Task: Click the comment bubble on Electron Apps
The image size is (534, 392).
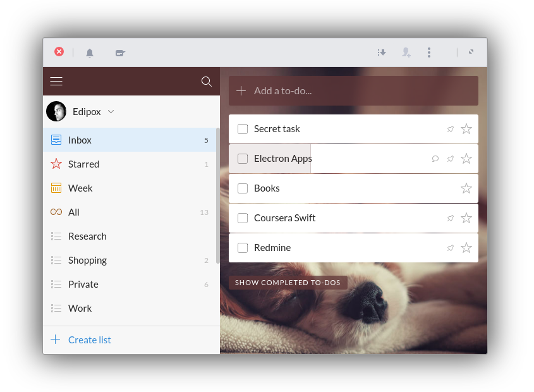Action: click(435, 159)
